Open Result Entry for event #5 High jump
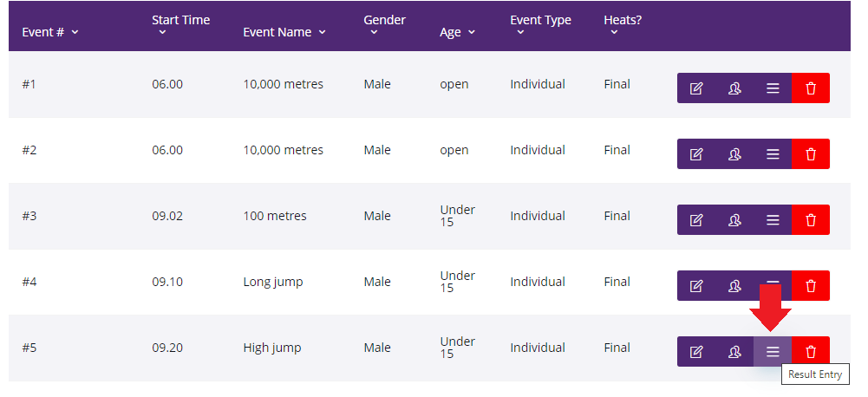Viewport: 868px width, 397px height. tap(773, 352)
